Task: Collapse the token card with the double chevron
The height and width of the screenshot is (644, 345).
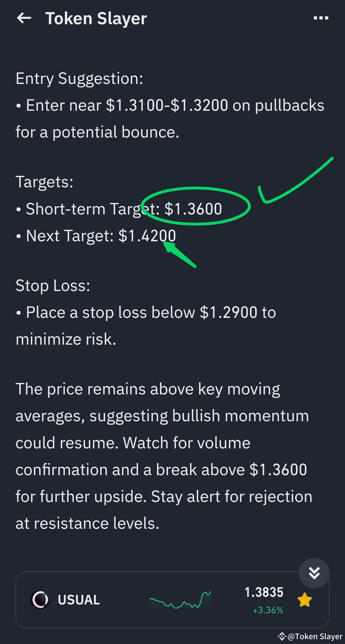Action: point(314,572)
